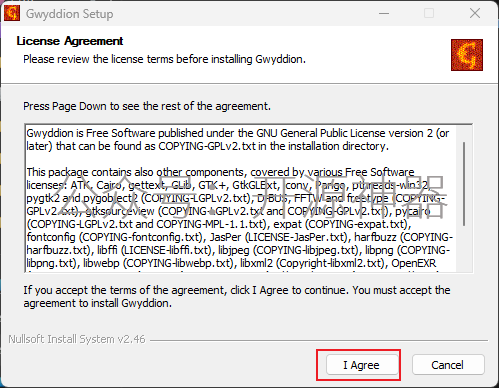The image size is (499, 388).
Task: Click "JasPer (LICENSE-JasPer.txt)" in the license text
Action: 279,237
